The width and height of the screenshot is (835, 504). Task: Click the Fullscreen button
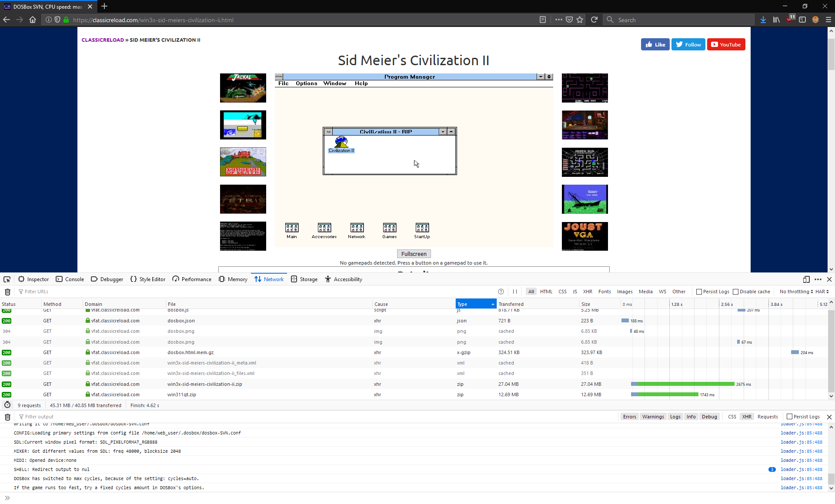click(x=414, y=254)
